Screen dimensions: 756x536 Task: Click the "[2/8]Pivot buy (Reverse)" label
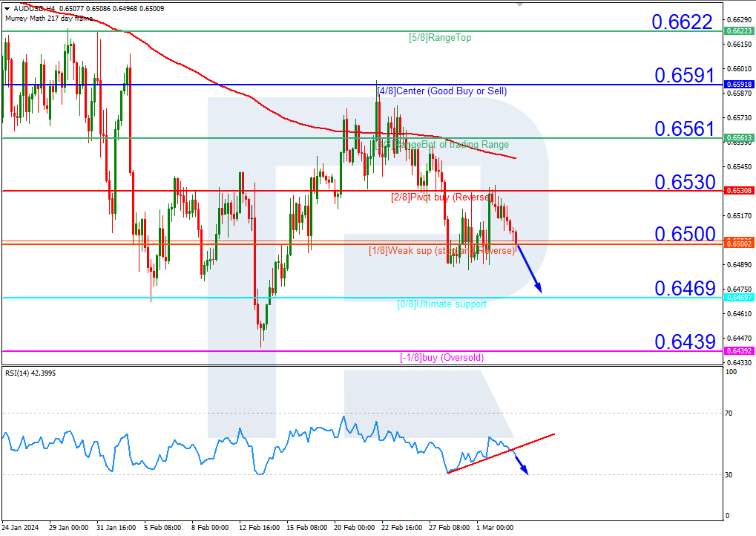coord(443,197)
